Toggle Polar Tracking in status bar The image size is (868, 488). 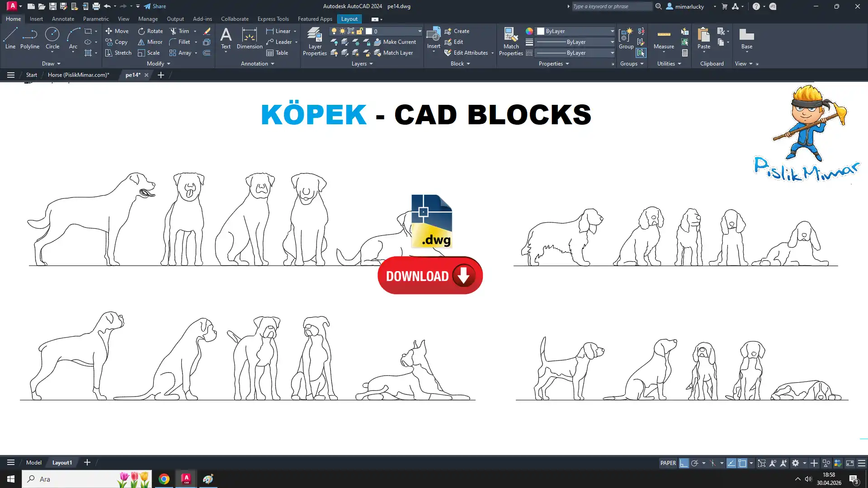coord(695,463)
